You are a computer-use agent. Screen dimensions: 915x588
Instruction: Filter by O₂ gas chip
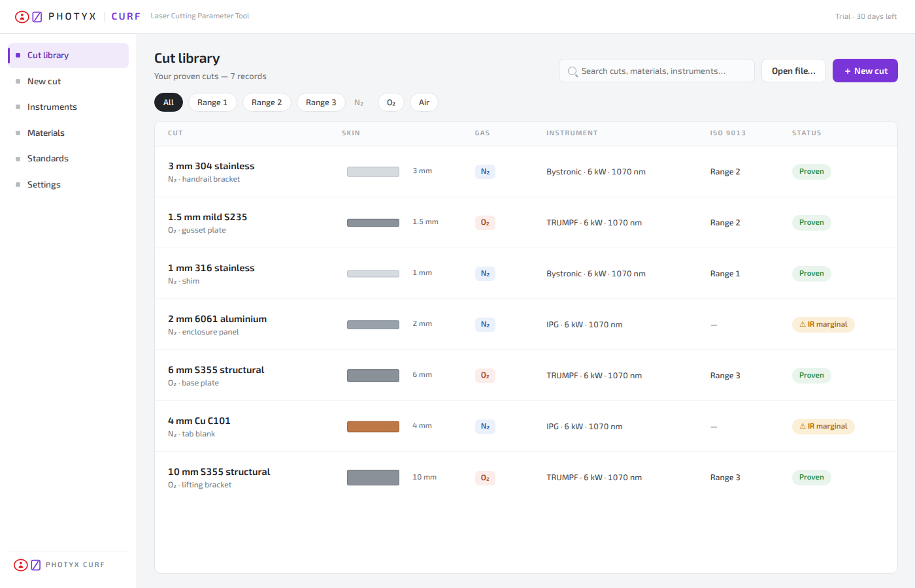click(x=391, y=103)
